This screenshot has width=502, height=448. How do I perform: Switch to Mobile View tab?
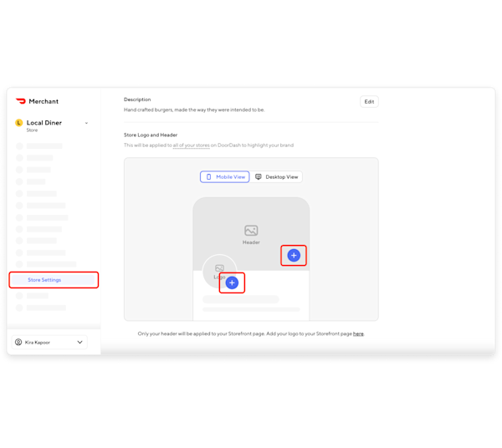[225, 177]
